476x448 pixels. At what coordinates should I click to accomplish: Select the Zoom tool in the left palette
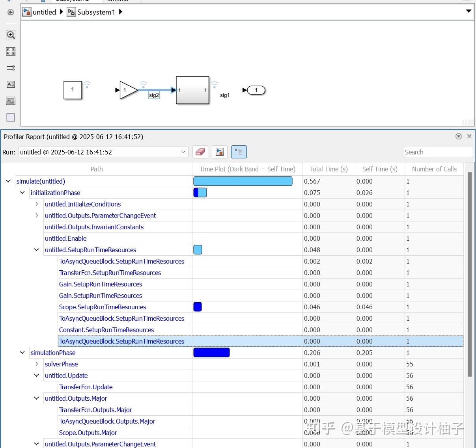click(11, 35)
